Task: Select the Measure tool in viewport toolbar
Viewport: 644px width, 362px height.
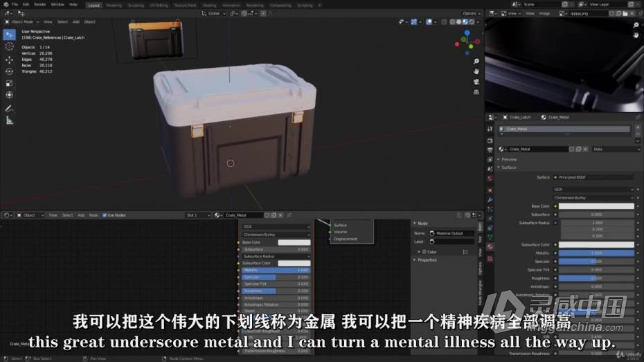Action: [x=10, y=120]
